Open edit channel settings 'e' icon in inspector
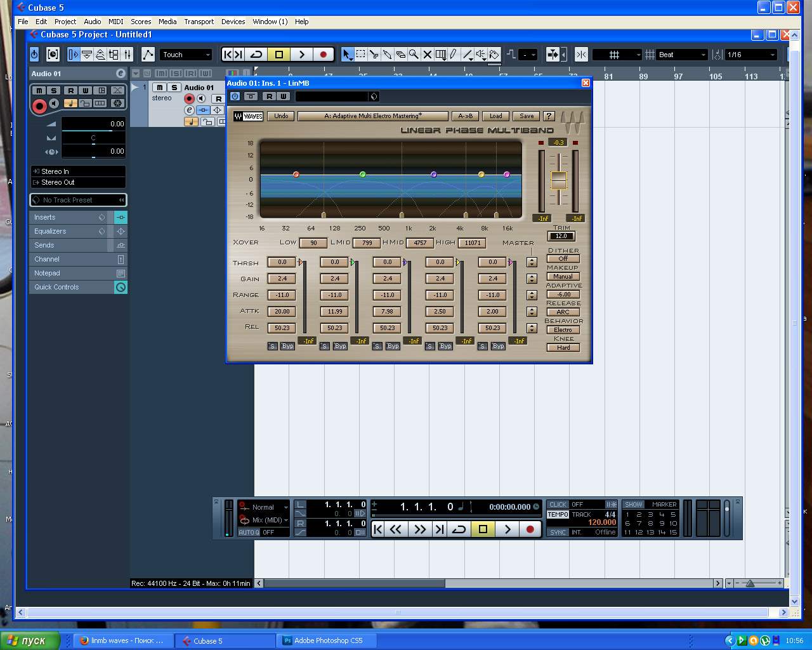Image resolution: width=812 pixels, height=650 pixels. 121,74
